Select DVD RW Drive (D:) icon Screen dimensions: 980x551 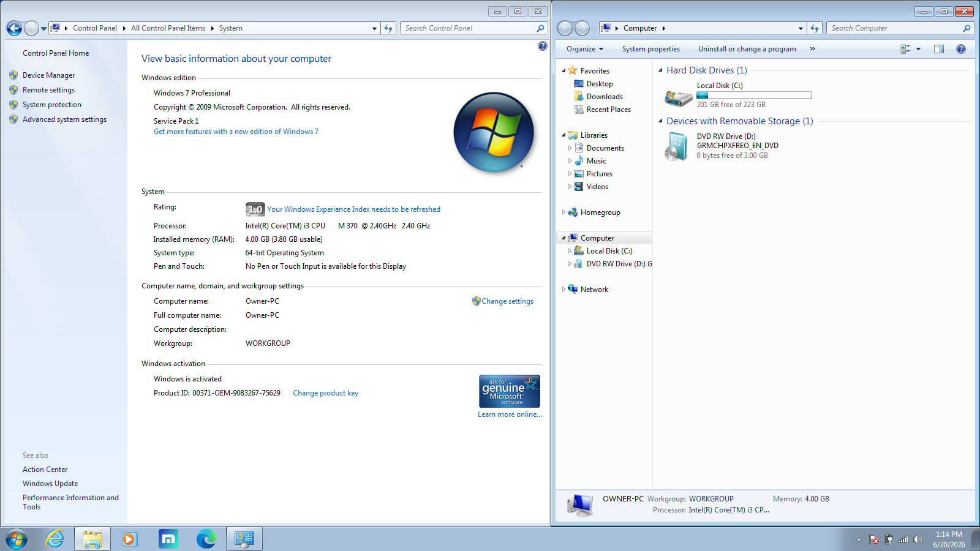click(677, 146)
